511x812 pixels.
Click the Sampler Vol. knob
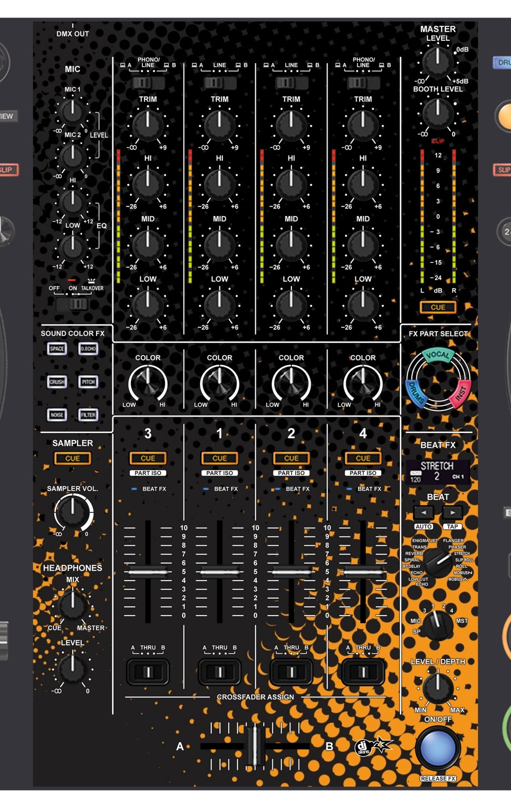(x=73, y=513)
